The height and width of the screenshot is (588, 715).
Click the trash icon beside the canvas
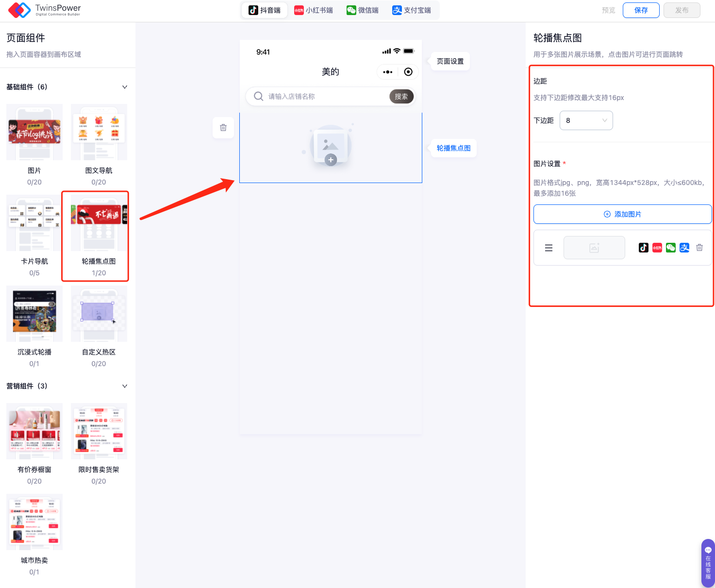223,128
